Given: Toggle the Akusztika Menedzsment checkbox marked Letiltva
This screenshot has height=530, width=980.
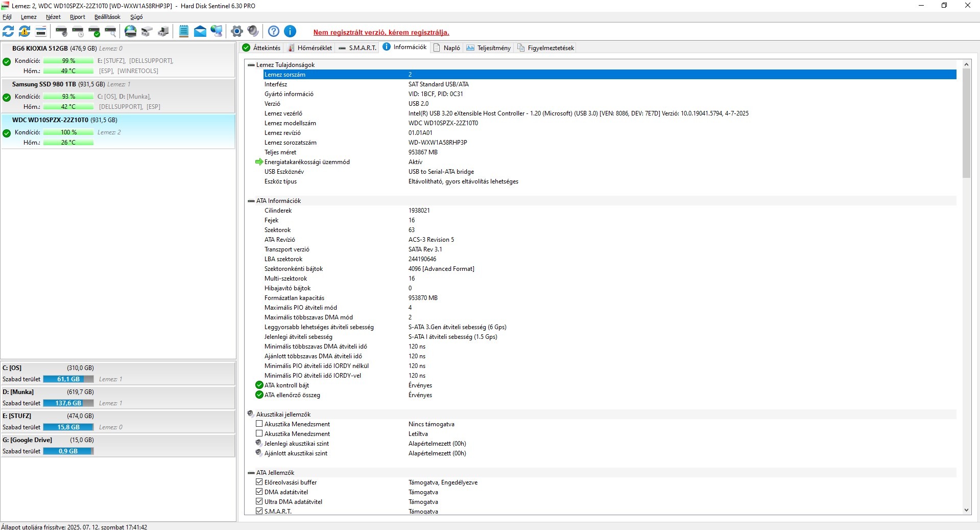Looking at the screenshot, I should click(x=259, y=434).
